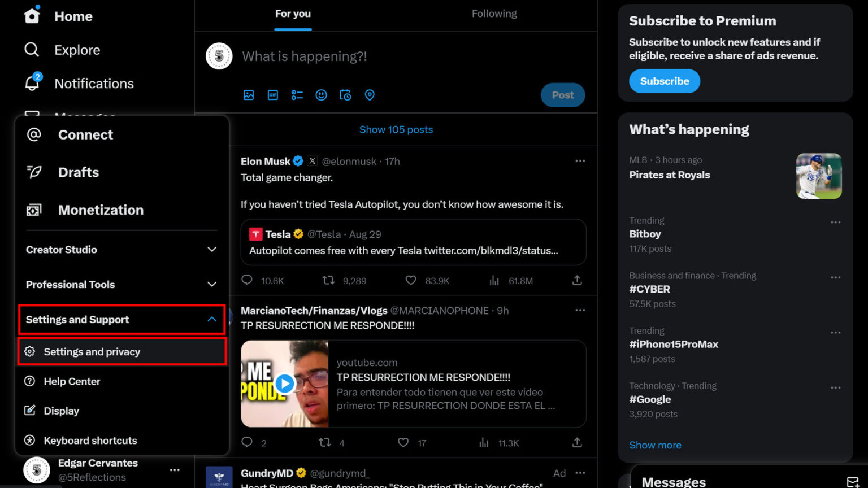
Task: Open Settings and privacy menu item
Action: tap(92, 352)
